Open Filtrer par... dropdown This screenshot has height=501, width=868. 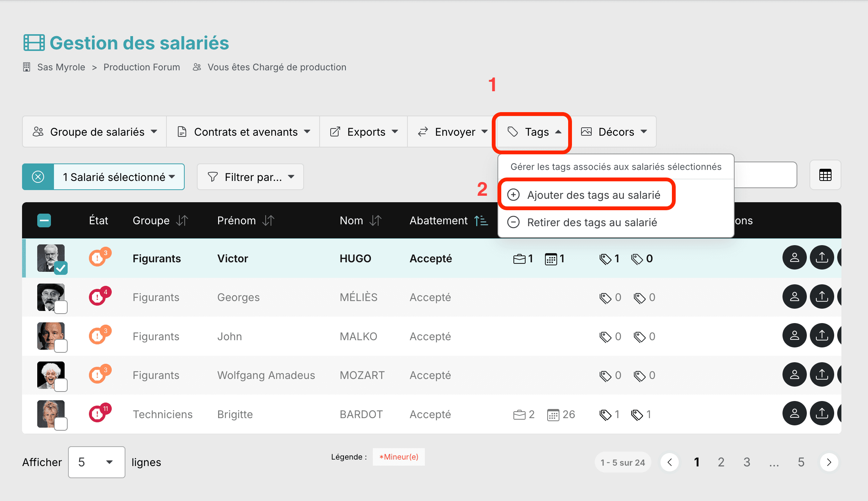250,177
